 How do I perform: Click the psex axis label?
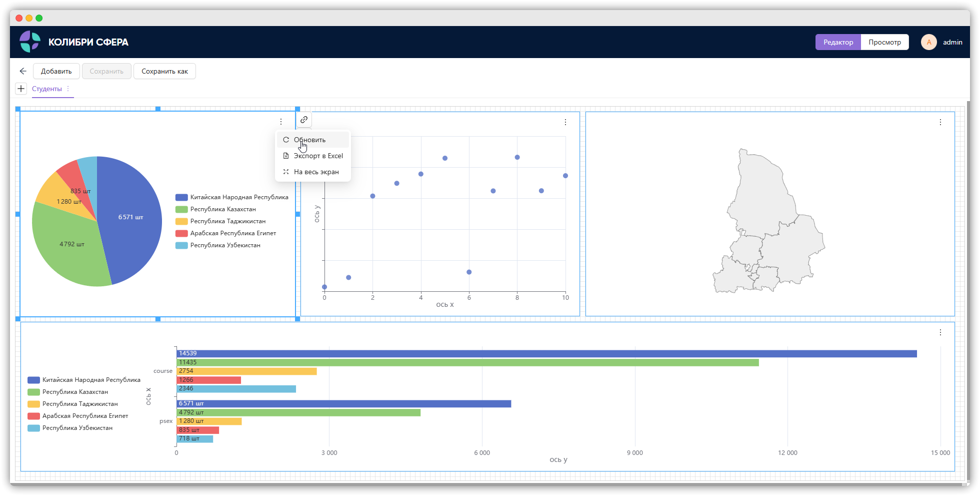coord(166,421)
